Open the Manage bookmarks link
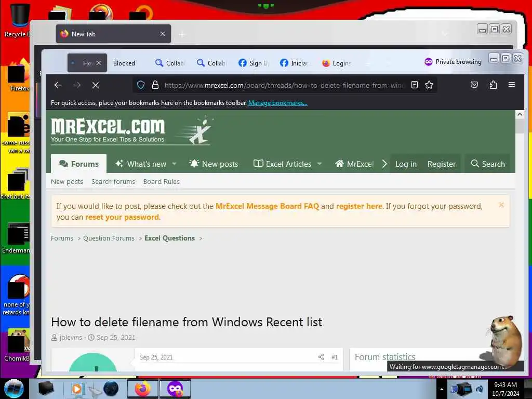The height and width of the screenshot is (399, 532). point(278,103)
